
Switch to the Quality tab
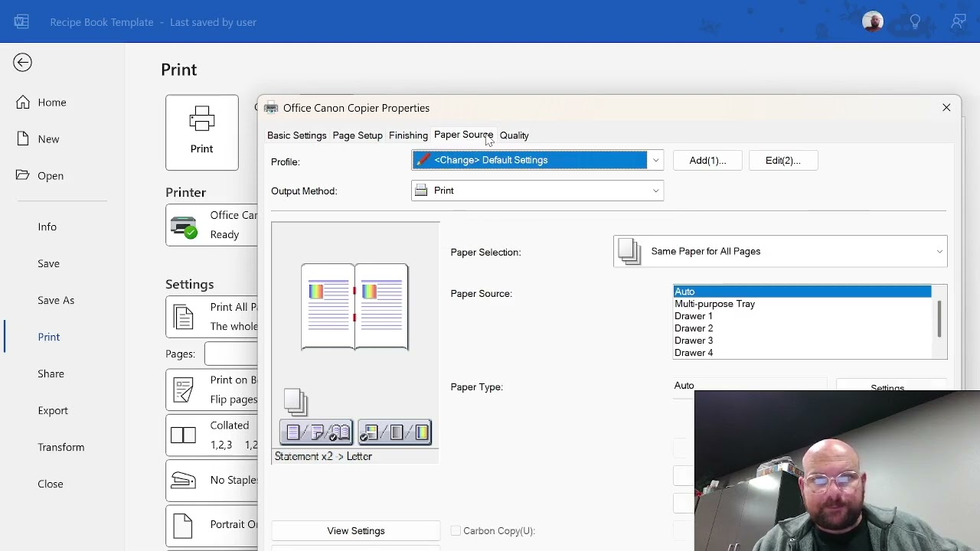pyautogui.click(x=514, y=135)
